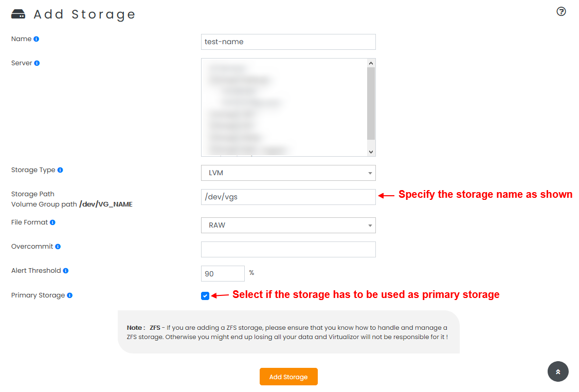Click the info icon next to Server

[x=36, y=62]
